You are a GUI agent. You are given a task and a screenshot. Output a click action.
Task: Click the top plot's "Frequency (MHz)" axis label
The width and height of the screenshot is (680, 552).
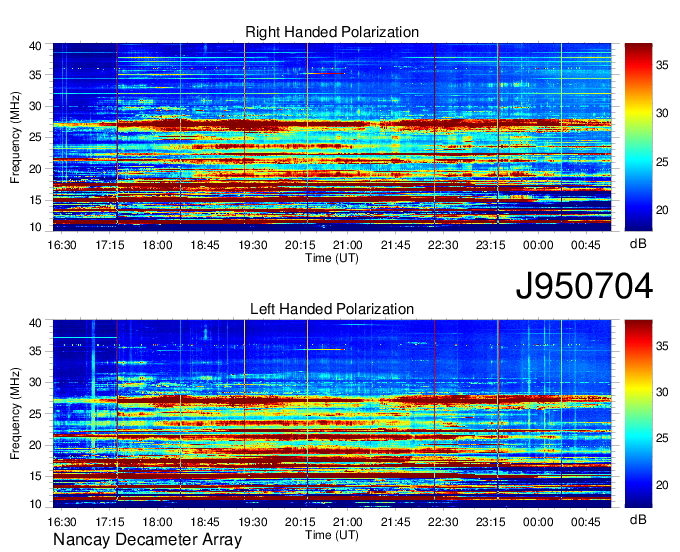coord(15,137)
